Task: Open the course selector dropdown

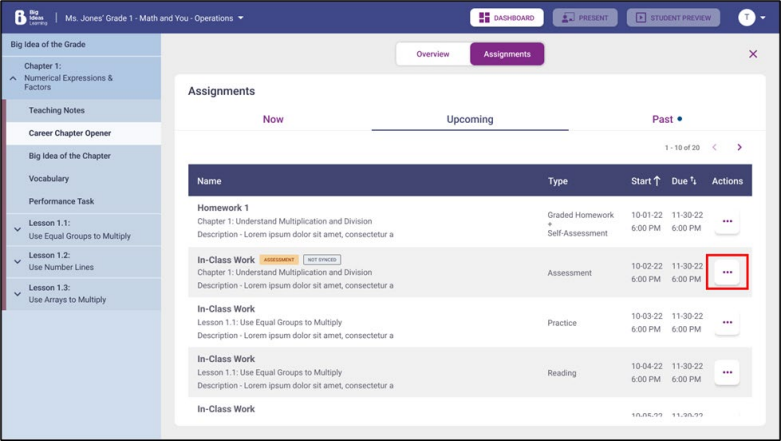Action: 241,18
